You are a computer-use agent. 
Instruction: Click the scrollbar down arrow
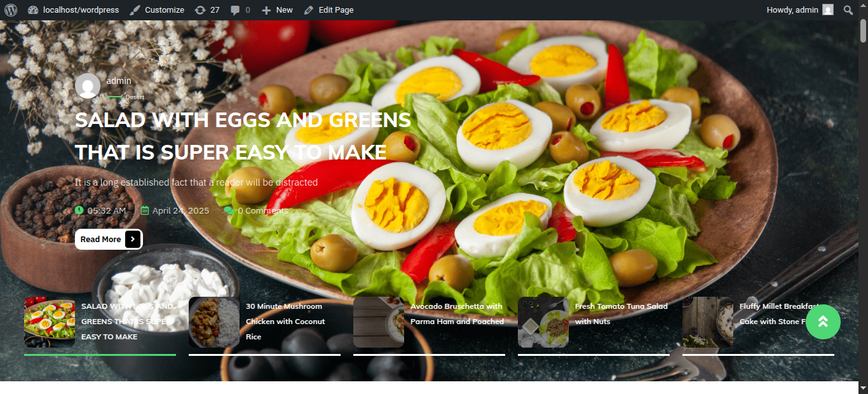(x=863, y=387)
